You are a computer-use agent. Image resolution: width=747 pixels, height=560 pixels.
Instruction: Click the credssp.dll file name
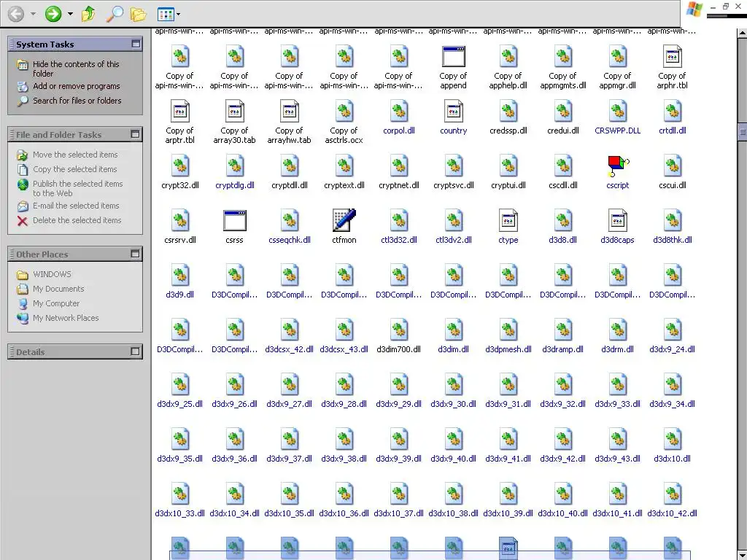coord(508,131)
